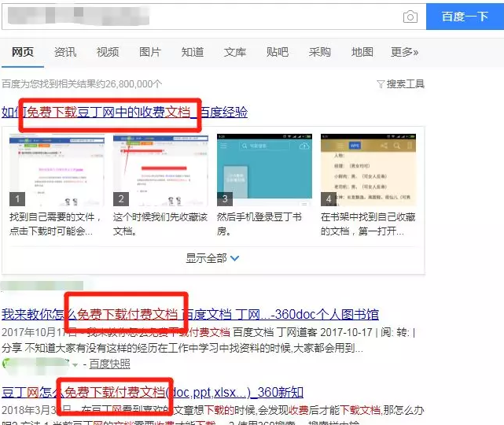Click the chevron next to 显示全部
This screenshot has height=425, width=504.
tap(235, 259)
